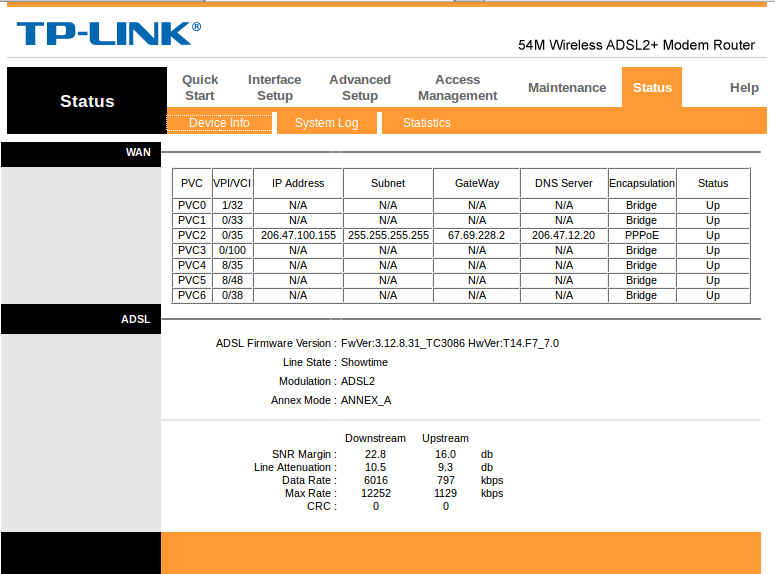Screen dimensions: 775x574
Task: Click the GateWay column header
Action: click(477, 183)
